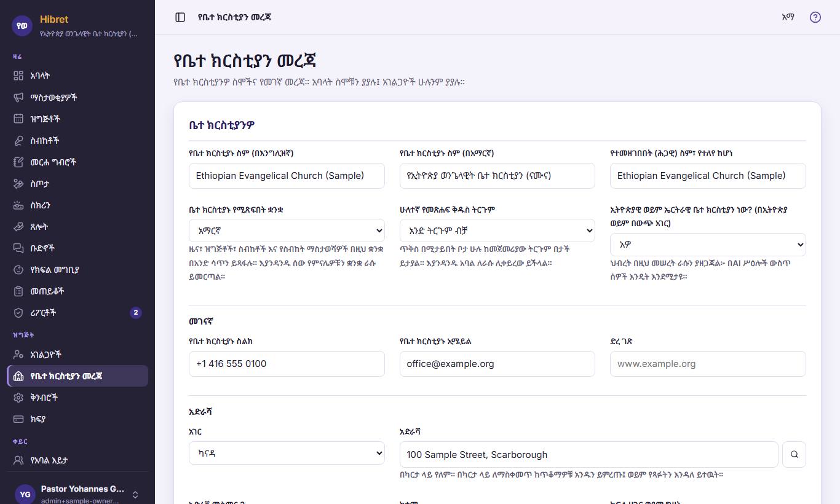
Task: Open the Ethiopian or Eritrean church dropdown (አዎ)
Action: tap(708, 244)
